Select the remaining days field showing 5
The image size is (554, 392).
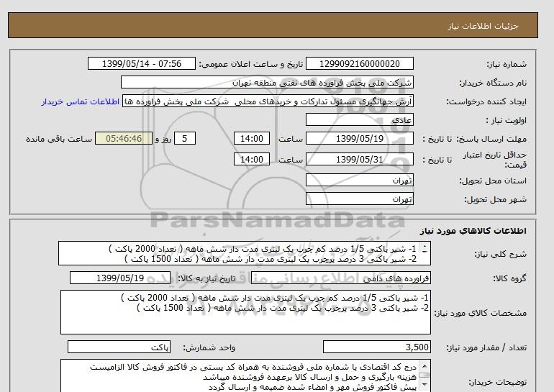coord(185,138)
